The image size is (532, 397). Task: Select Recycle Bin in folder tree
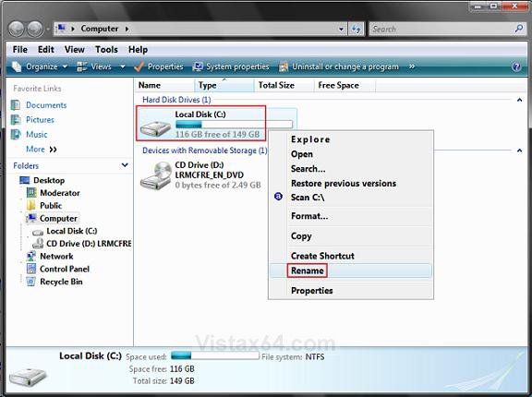click(x=54, y=282)
